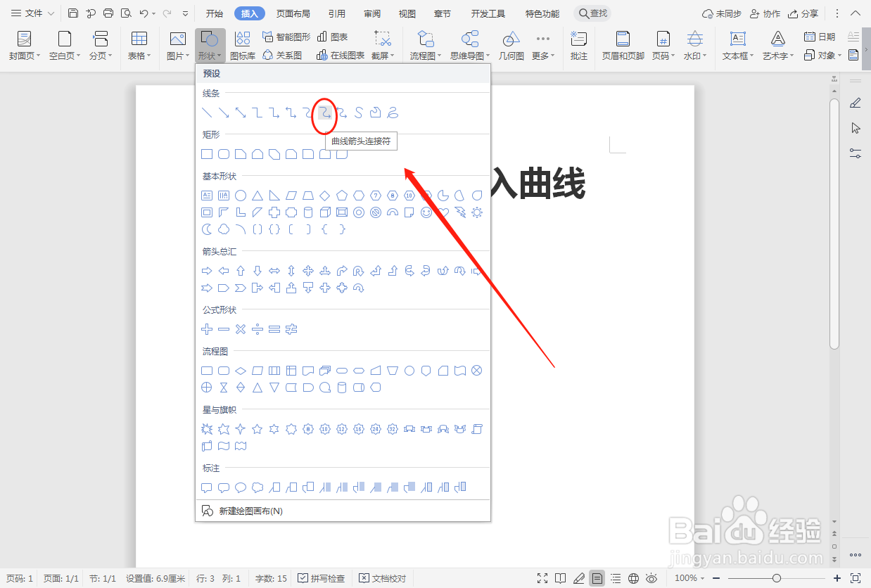
Task: Open the 100% zoom level dropdown
Action: pos(689,578)
